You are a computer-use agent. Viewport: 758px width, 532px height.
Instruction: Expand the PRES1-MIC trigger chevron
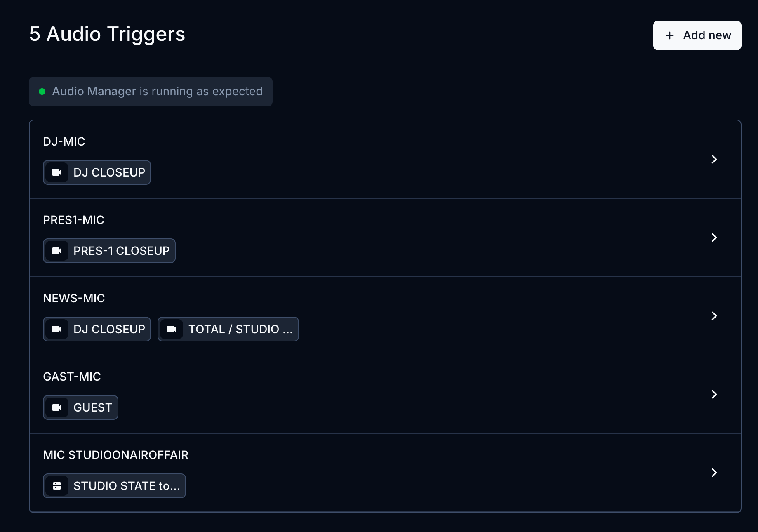point(714,238)
